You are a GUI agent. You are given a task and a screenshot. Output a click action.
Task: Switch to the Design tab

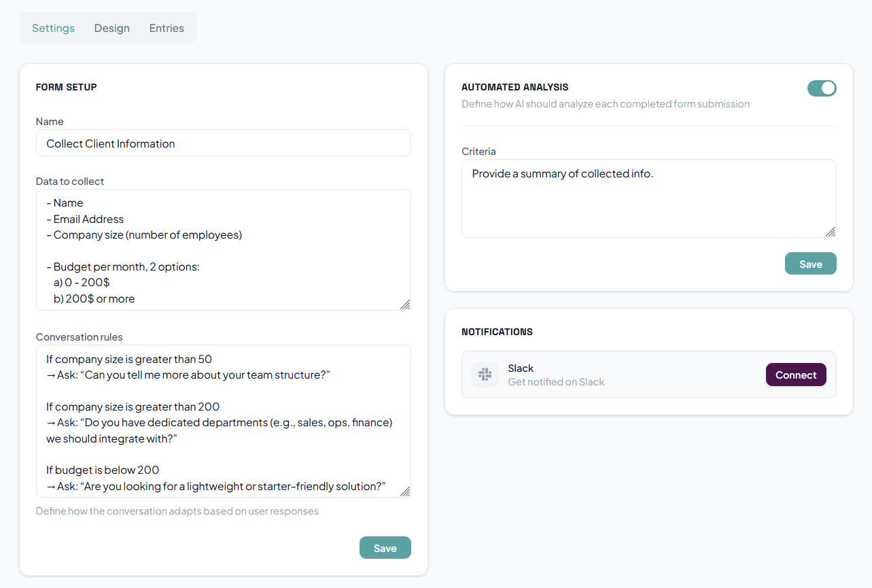112,28
